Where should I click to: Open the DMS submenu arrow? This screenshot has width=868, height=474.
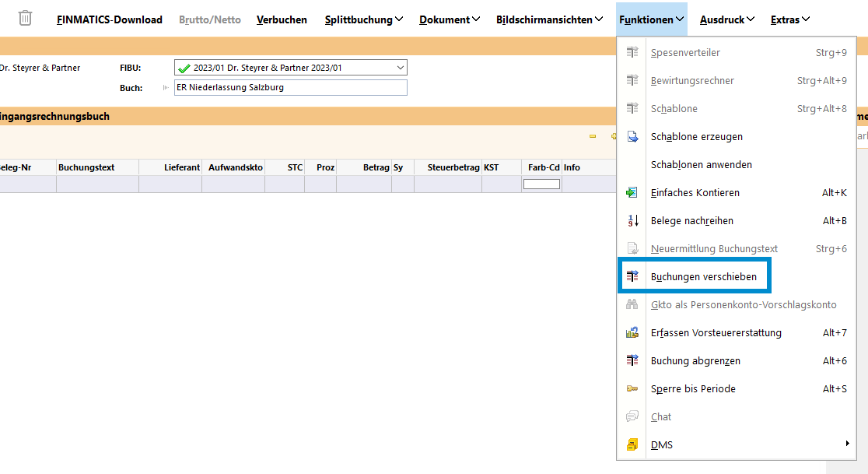[847, 444]
